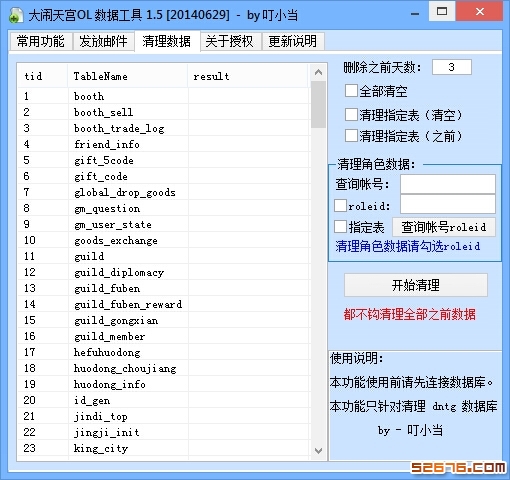Click the 查询帐号 input field
This screenshot has height=480, width=510.
448,184
